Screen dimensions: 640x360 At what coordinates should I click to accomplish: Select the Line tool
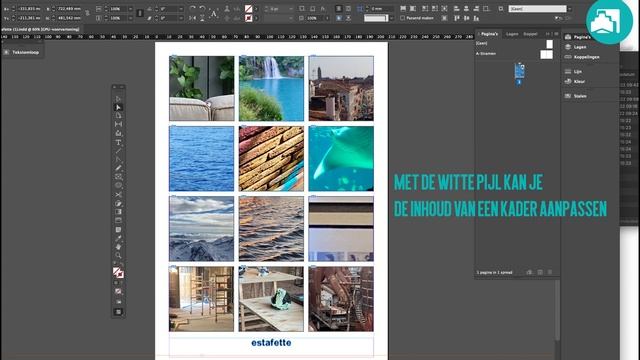click(x=118, y=151)
